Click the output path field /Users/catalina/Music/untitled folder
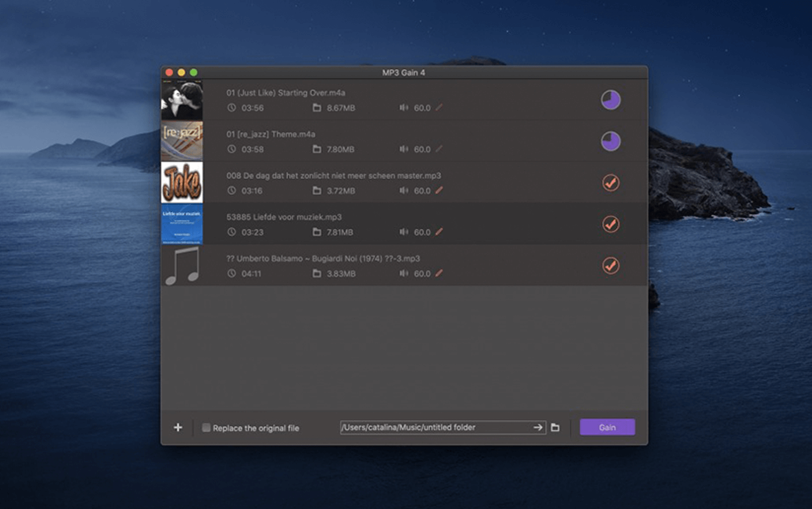The width and height of the screenshot is (812, 509). 443,427
